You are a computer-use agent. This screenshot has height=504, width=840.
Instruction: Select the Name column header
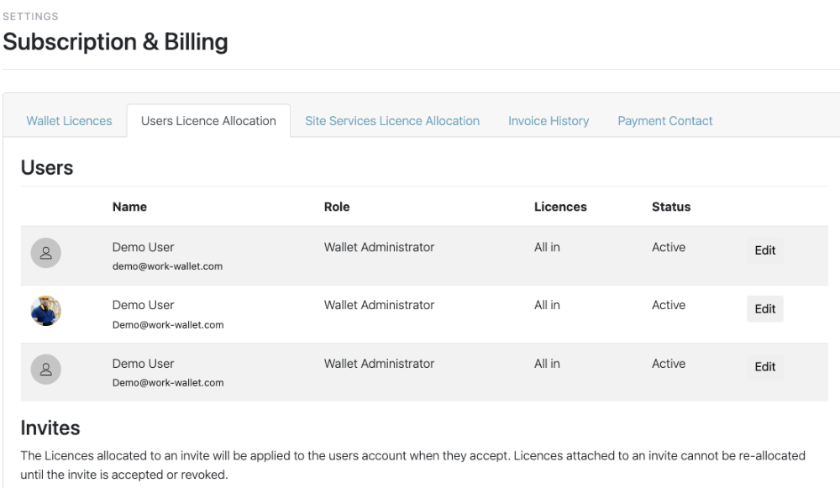[129, 206]
